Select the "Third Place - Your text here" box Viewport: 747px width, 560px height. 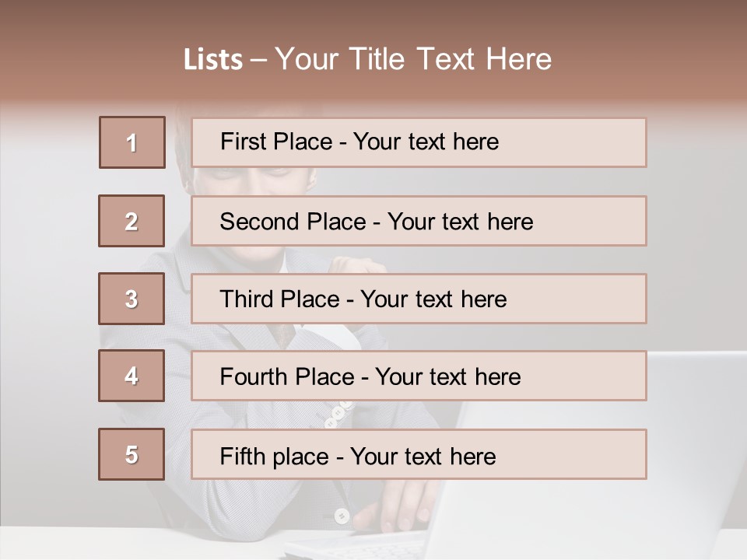click(x=419, y=299)
